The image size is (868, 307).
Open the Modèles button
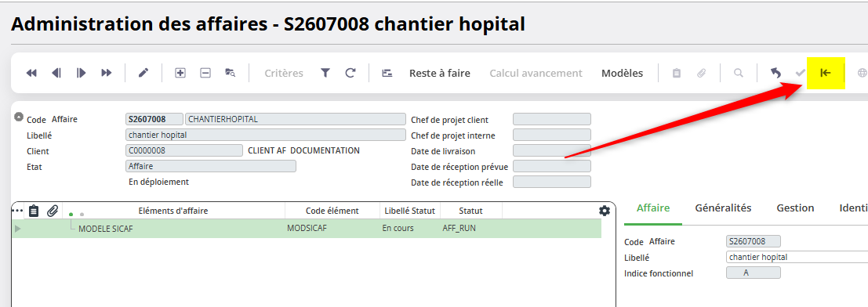coord(623,73)
